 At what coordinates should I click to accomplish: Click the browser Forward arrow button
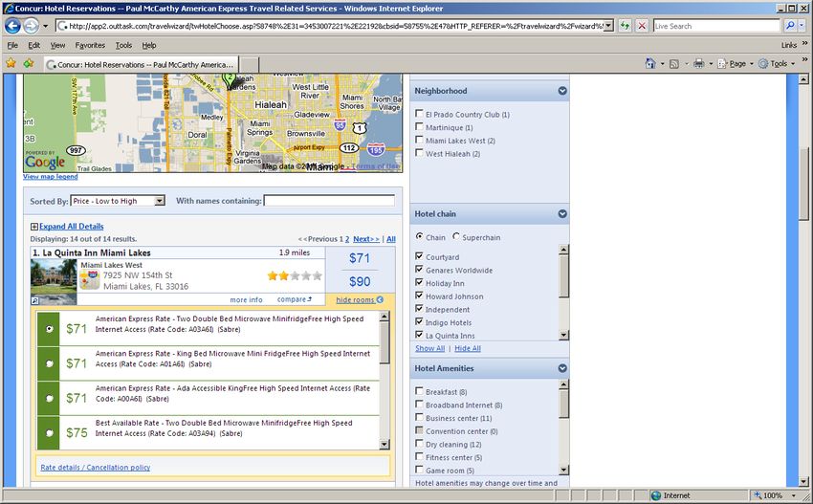[x=32, y=26]
